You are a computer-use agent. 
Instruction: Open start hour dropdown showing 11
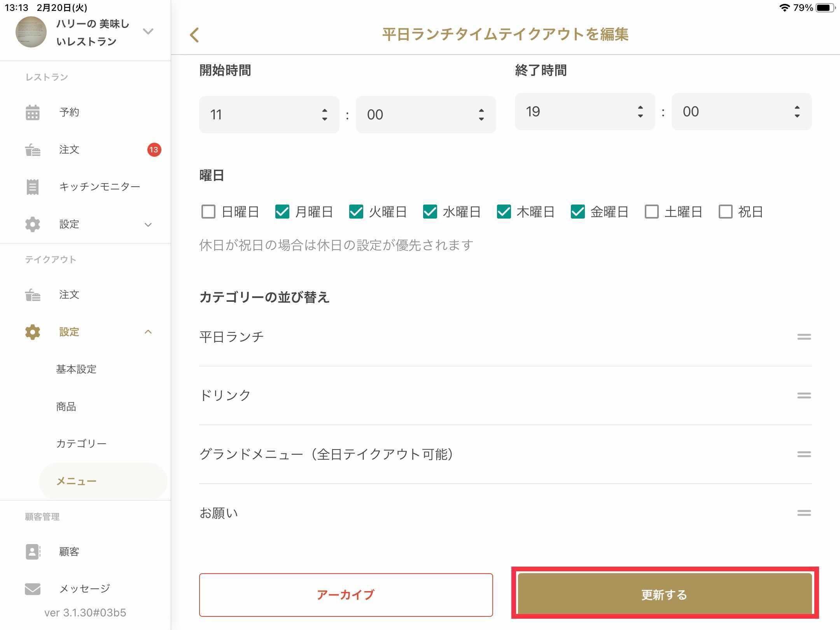(269, 115)
